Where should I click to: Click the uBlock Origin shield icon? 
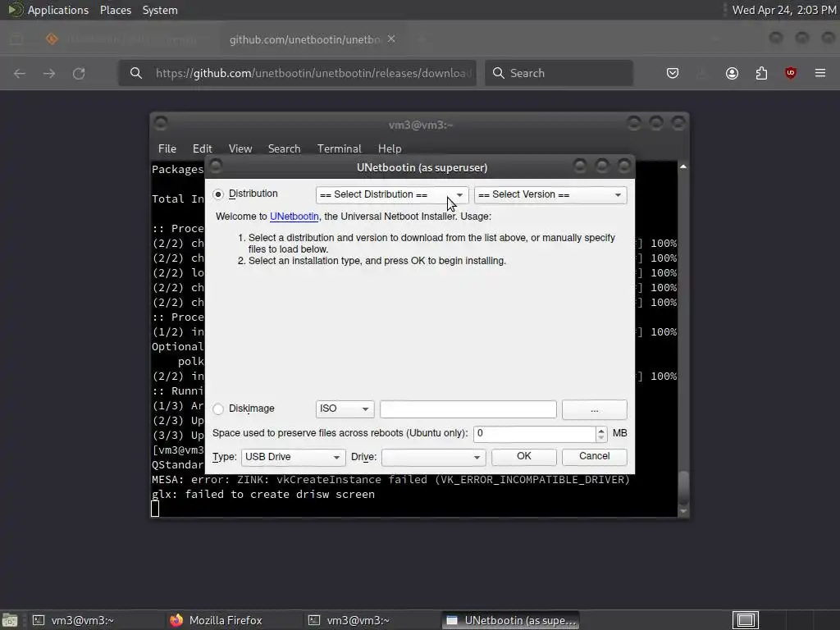coord(791,73)
